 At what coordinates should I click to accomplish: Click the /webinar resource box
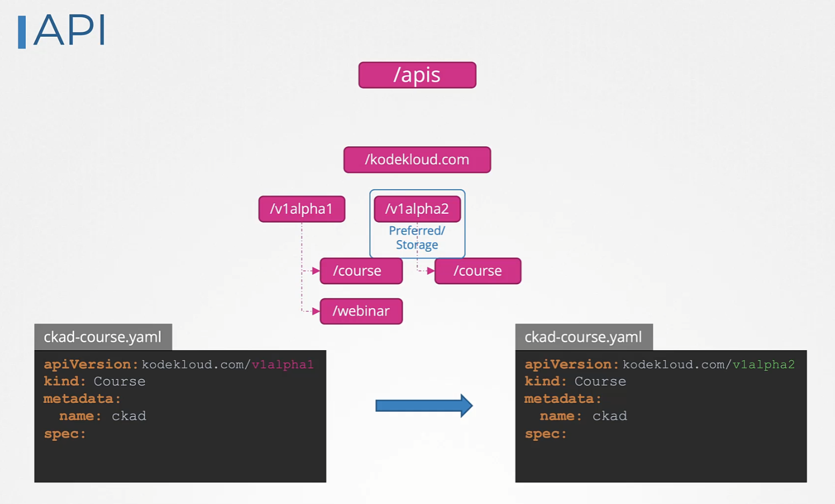point(361,311)
